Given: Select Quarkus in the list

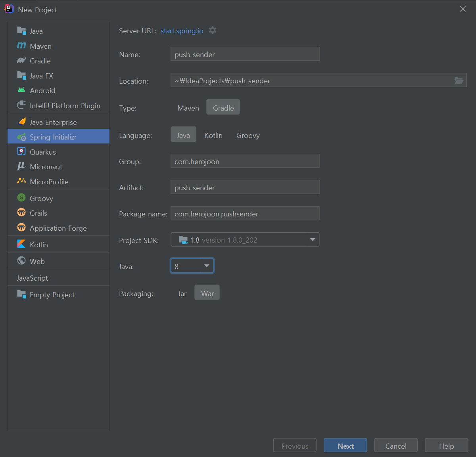Looking at the screenshot, I should [x=58, y=152].
